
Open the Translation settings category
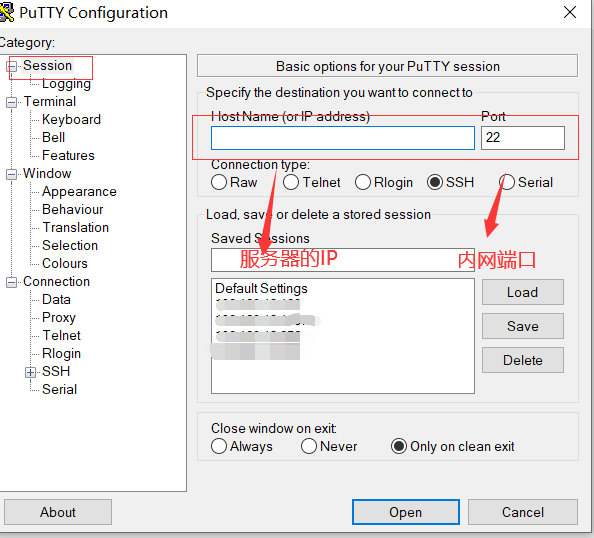[x=75, y=227]
